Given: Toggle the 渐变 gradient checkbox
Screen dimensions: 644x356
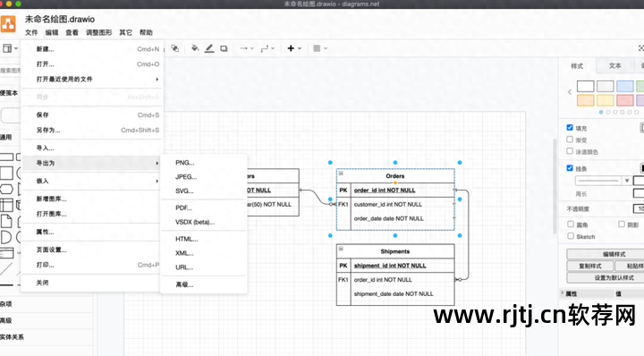Looking at the screenshot, I should tap(570, 140).
